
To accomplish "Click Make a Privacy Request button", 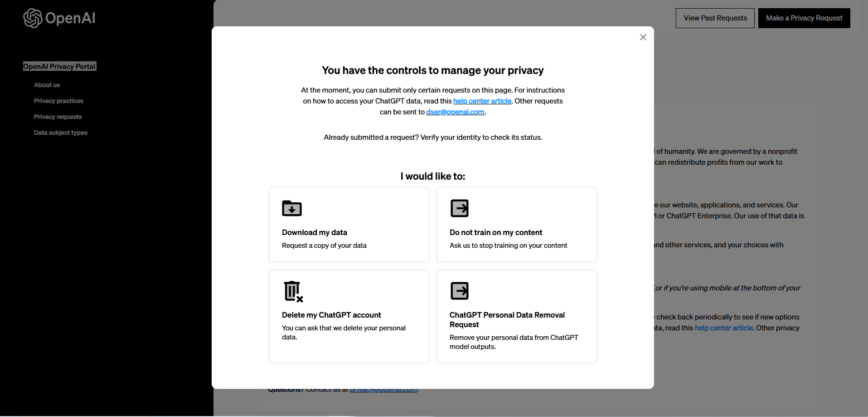I will coord(804,18).
